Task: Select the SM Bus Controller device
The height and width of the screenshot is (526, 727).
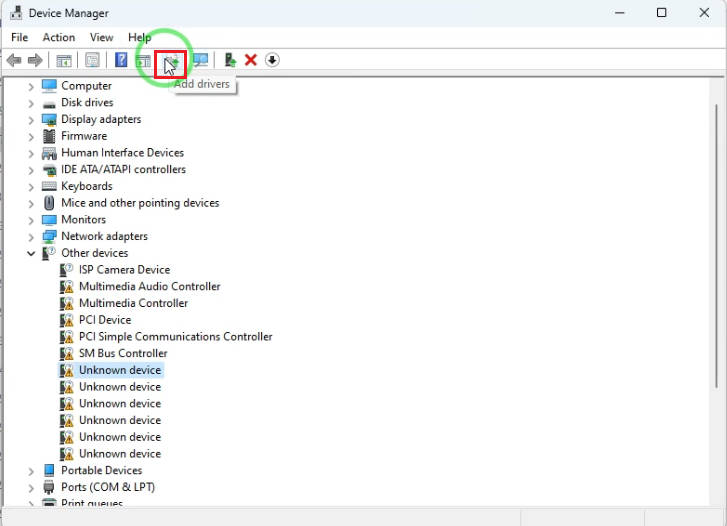Action: point(123,353)
